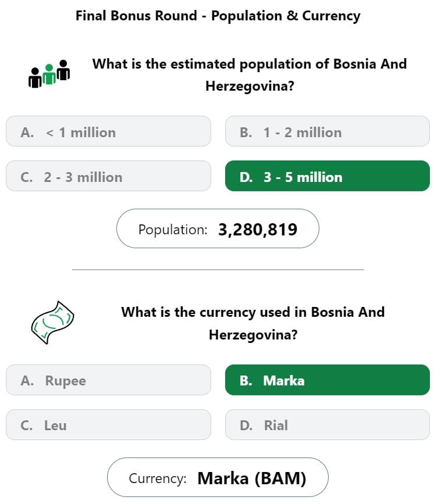Click the estimated population question text
Image resolution: width=434 pixels, height=504 pixels.
coord(250,75)
